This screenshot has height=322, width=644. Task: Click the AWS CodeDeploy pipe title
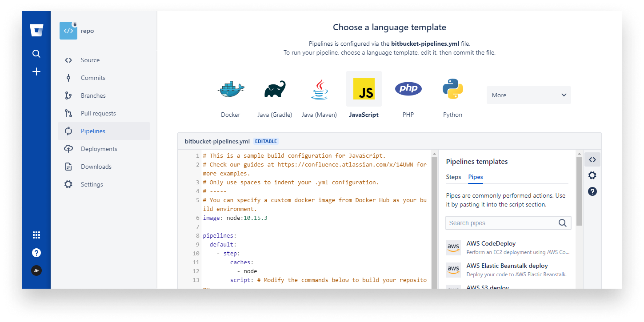(491, 243)
